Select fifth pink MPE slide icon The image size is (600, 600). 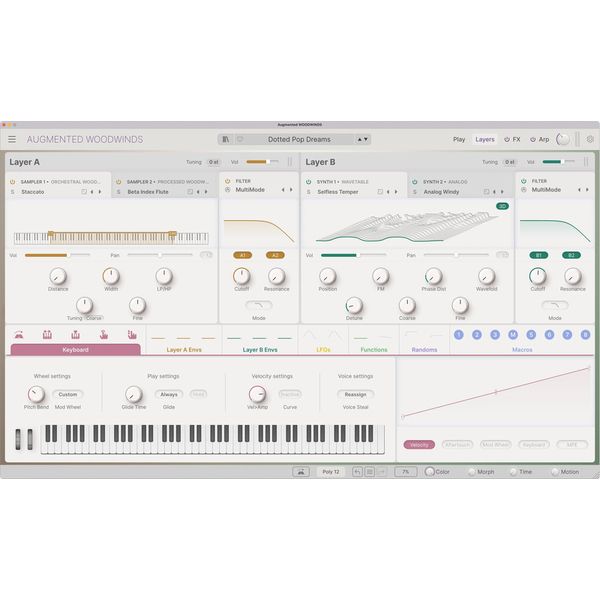click(132, 335)
